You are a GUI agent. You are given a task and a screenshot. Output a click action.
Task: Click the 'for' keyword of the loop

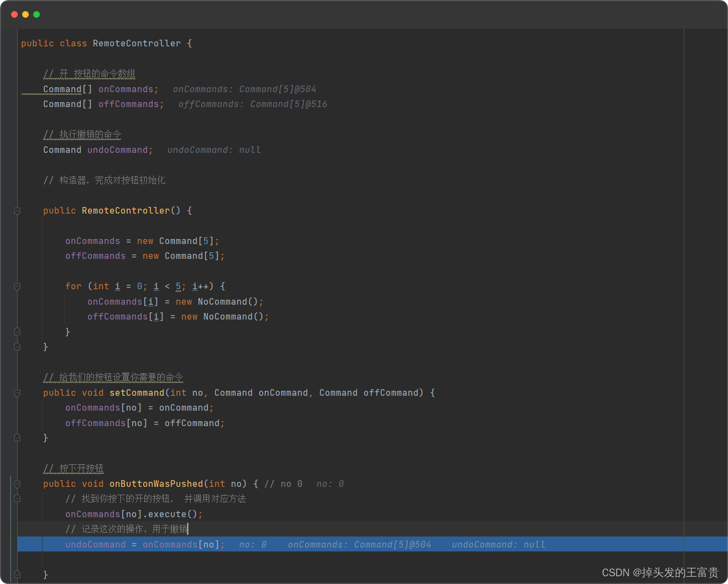tap(73, 286)
